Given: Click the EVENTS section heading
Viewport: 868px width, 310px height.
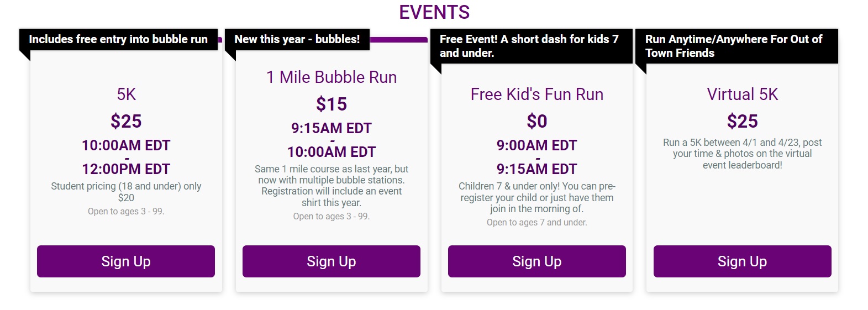Looking at the screenshot, I should pyautogui.click(x=434, y=12).
